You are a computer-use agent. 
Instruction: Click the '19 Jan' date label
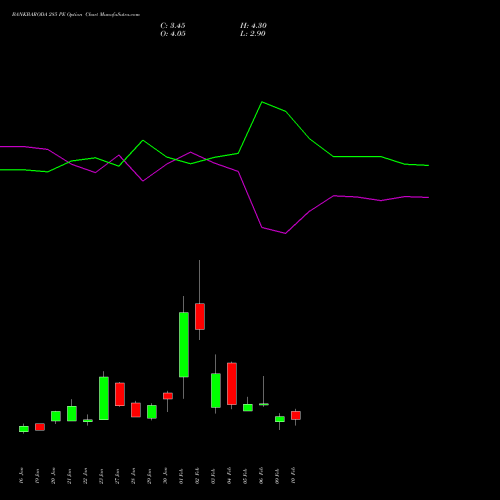(37, 476)
